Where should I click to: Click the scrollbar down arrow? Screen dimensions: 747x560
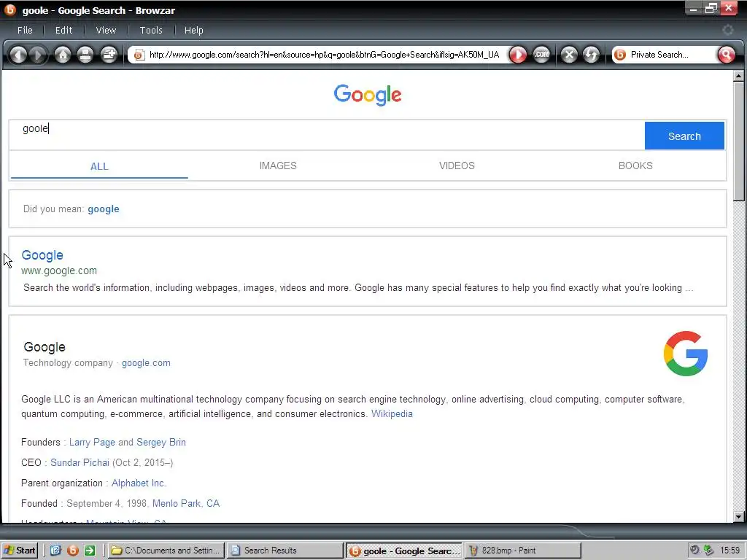click(x=738, y=517)
